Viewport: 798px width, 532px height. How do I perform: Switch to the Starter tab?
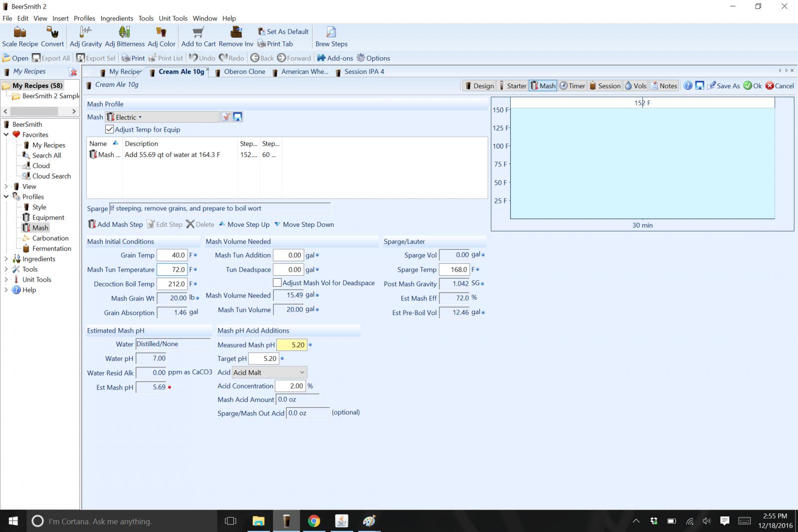tap(512, 86)
